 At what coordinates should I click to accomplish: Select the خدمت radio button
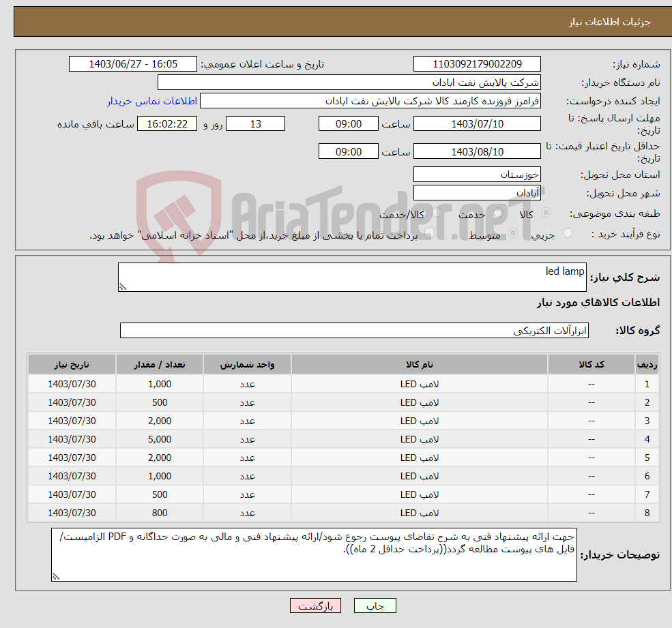[497, 213]
